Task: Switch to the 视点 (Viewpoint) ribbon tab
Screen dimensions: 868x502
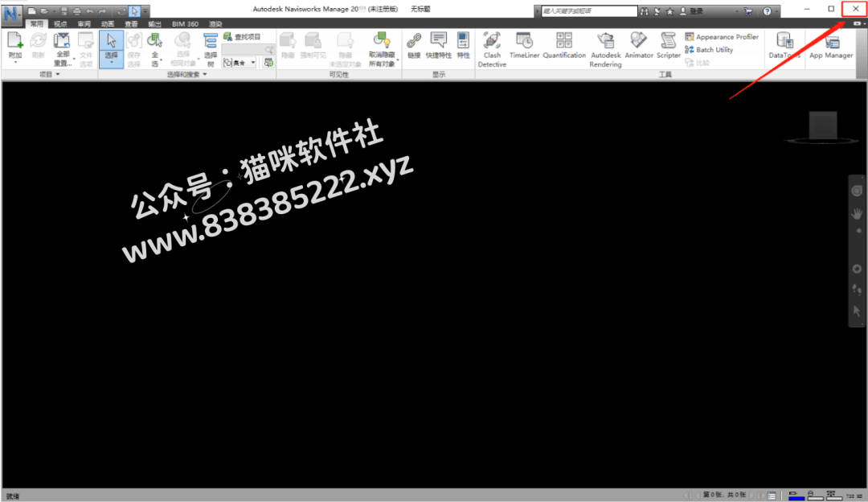Action: pyautogui.click(x=60, y=24)
